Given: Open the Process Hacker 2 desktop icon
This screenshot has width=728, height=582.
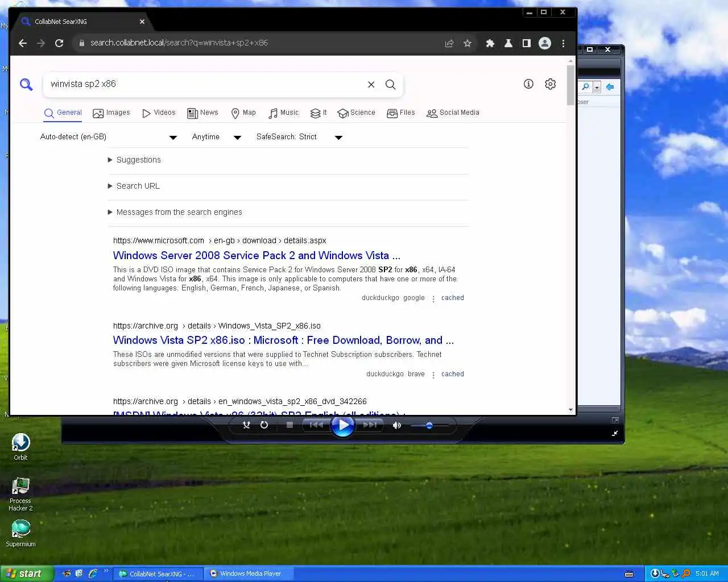Looking at the screenshot, I should click(20, 494).
